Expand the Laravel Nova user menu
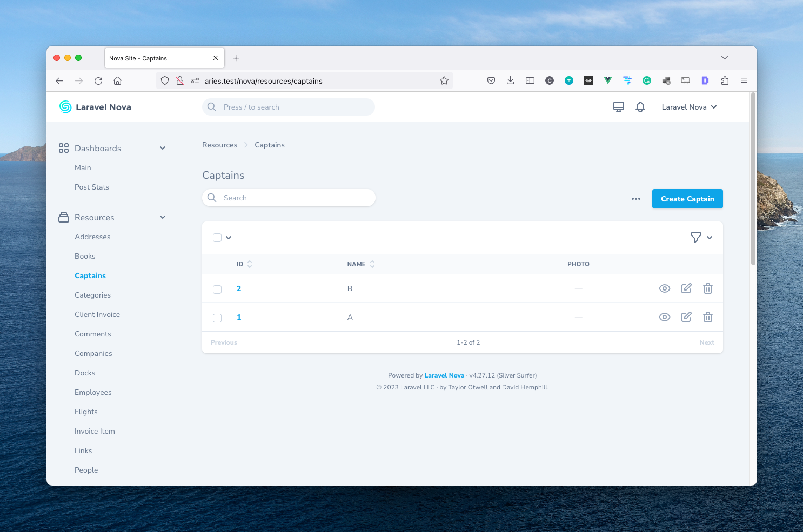This screenshot has width=803, height=532. click(689, 107)
